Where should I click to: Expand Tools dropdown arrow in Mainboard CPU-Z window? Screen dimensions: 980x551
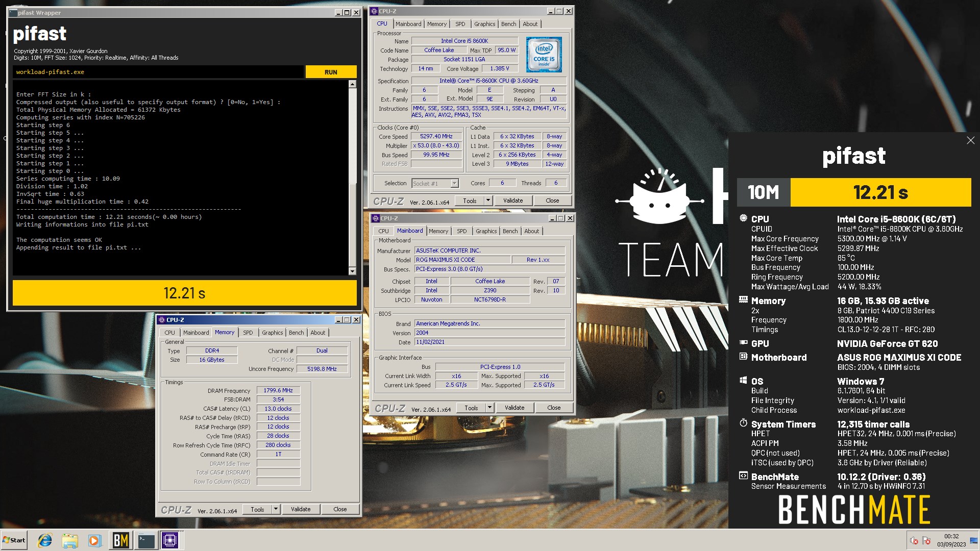pyautogui.click(x=489, y=408)
